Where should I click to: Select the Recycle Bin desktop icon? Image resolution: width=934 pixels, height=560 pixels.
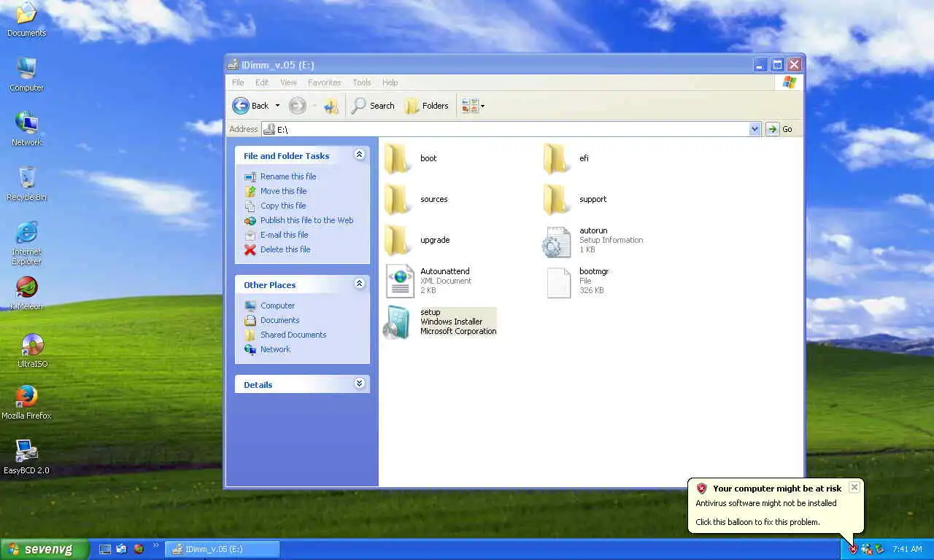tap(27, 184)
